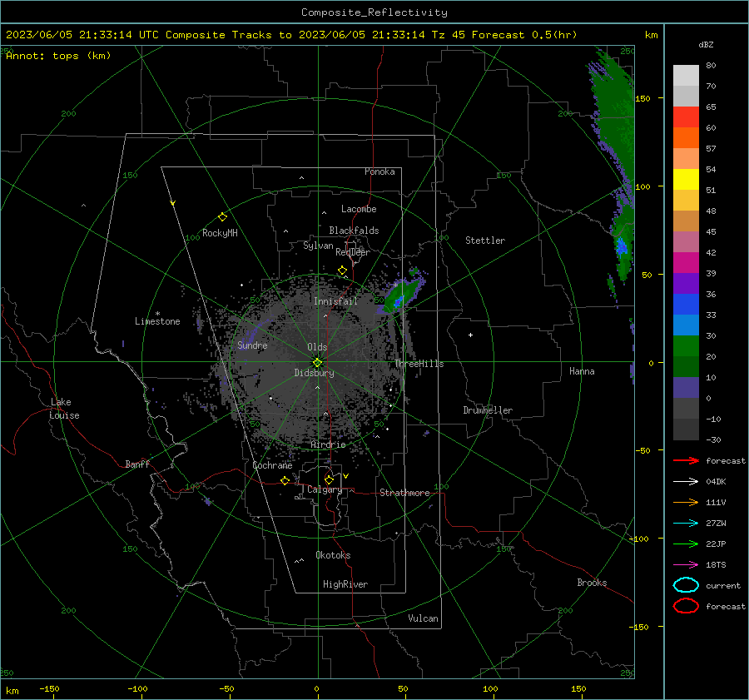
Task: Select the yellow 54 dBZ color swatch
Action: tap(686, 179)
